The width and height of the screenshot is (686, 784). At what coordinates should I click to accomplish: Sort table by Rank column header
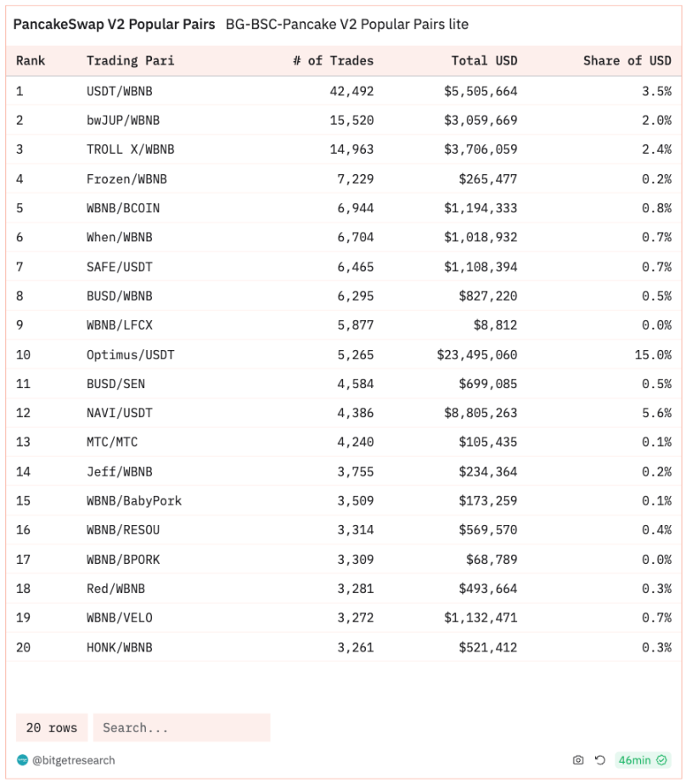click(x=31, y=60)
